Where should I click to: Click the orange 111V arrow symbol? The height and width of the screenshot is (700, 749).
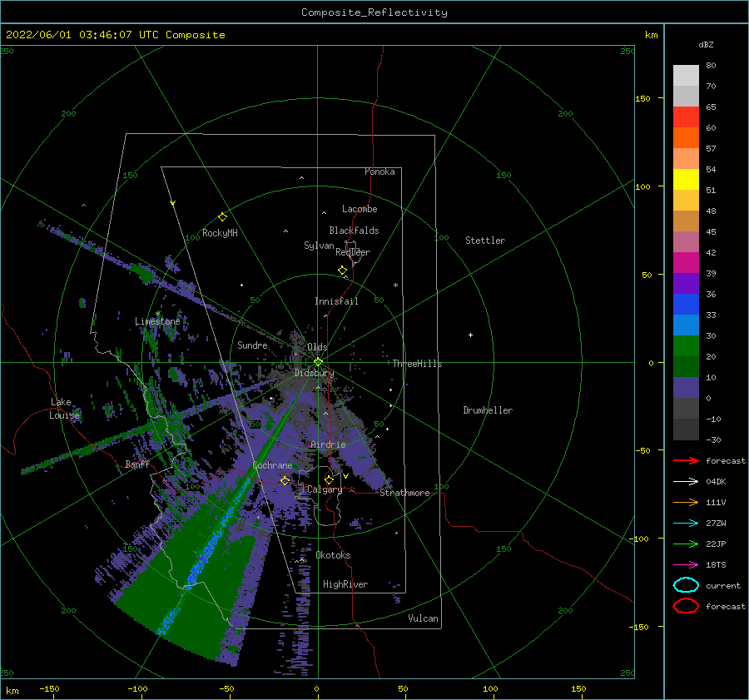[x=686, y=502]
